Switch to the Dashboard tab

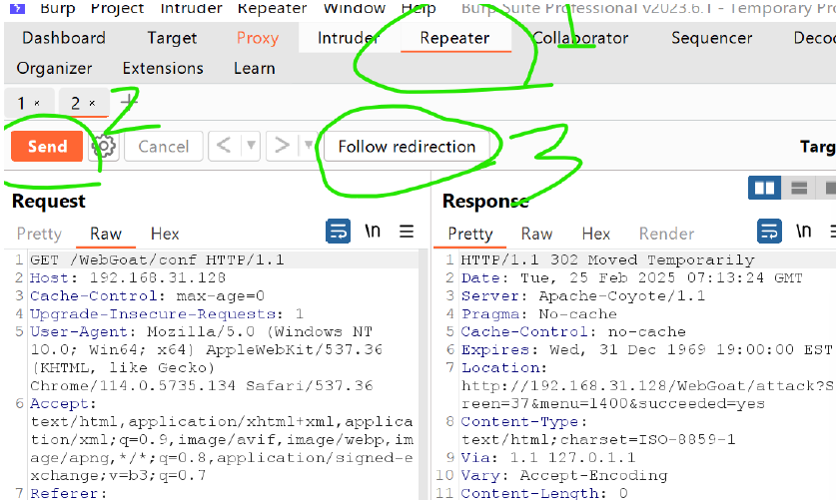pos(64,38)
